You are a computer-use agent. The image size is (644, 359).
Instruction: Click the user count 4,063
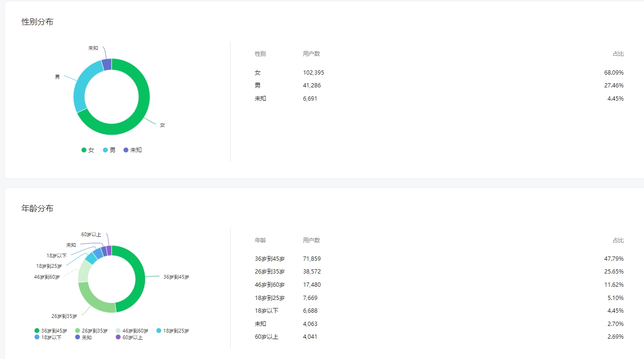[310, 324]
